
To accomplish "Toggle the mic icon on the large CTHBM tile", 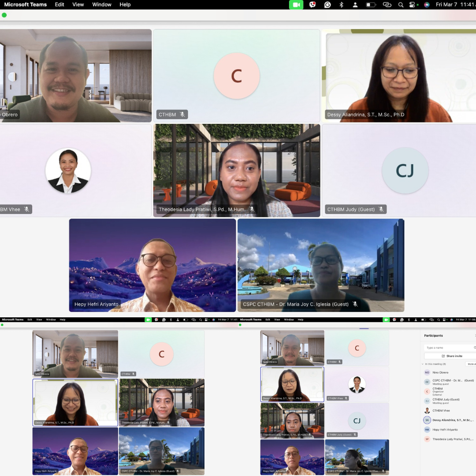I will pyautogui.click(x=182, y=115).
